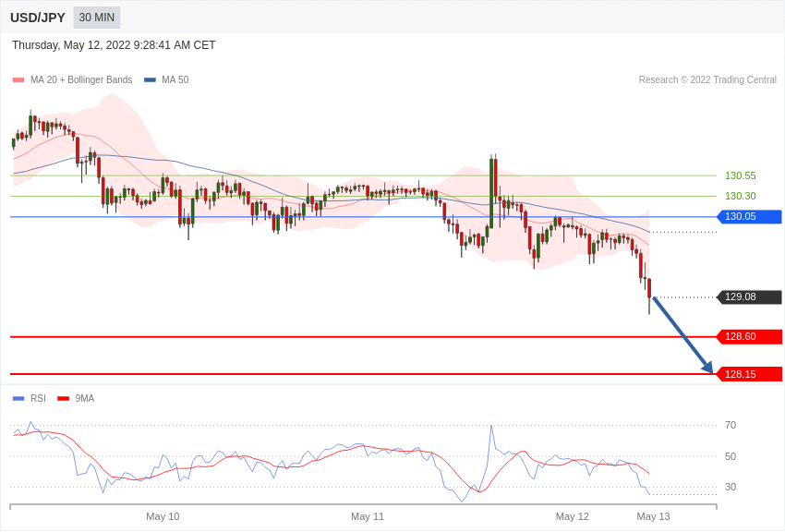Toggle the MA 20 + Bollinger Bands legend

(73, 79)
